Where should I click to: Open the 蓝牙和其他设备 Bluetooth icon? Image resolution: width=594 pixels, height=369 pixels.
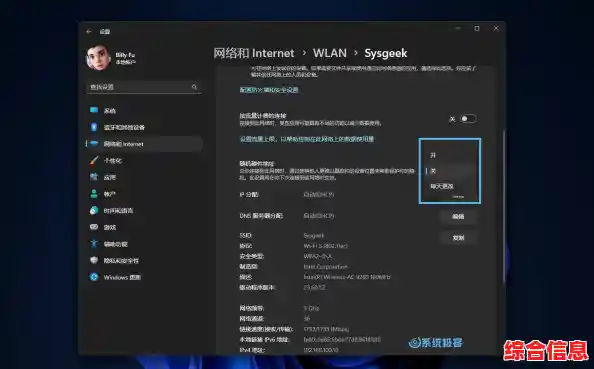94,127
